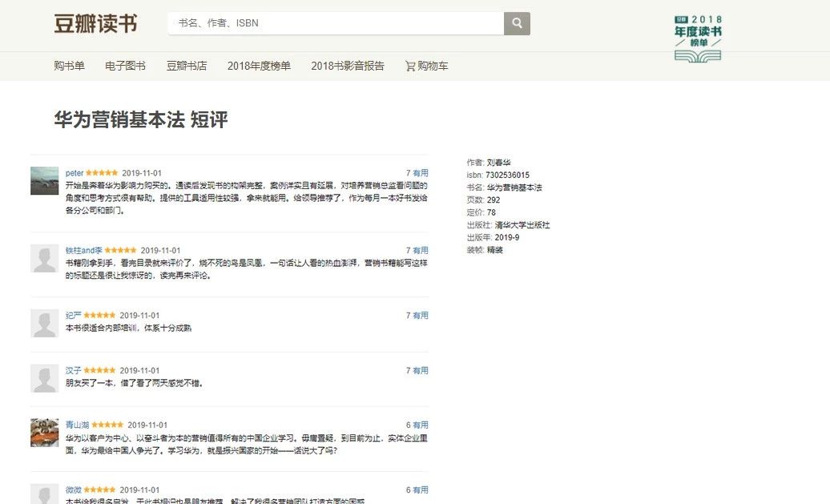The height and width of the screenshot is (504, 830).
Task: Click 汉子's default avatar
Action: pos(45,378)
